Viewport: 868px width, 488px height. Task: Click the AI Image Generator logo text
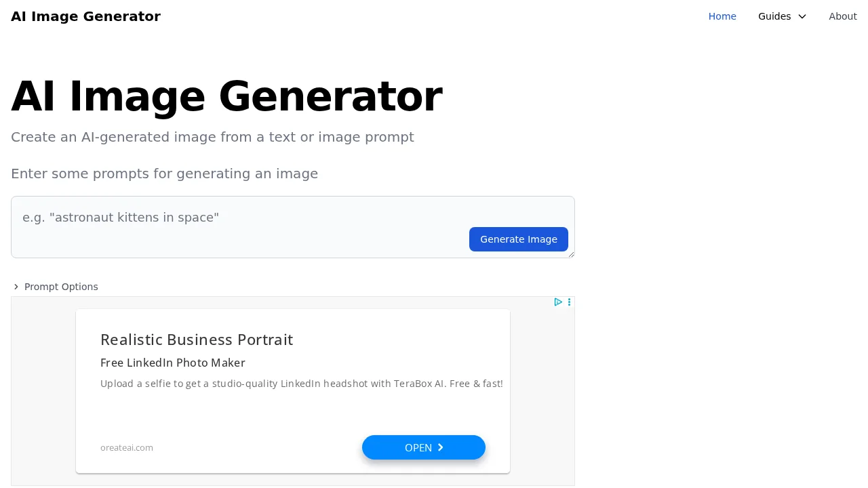pyautogui.click(x=85, y=16)
